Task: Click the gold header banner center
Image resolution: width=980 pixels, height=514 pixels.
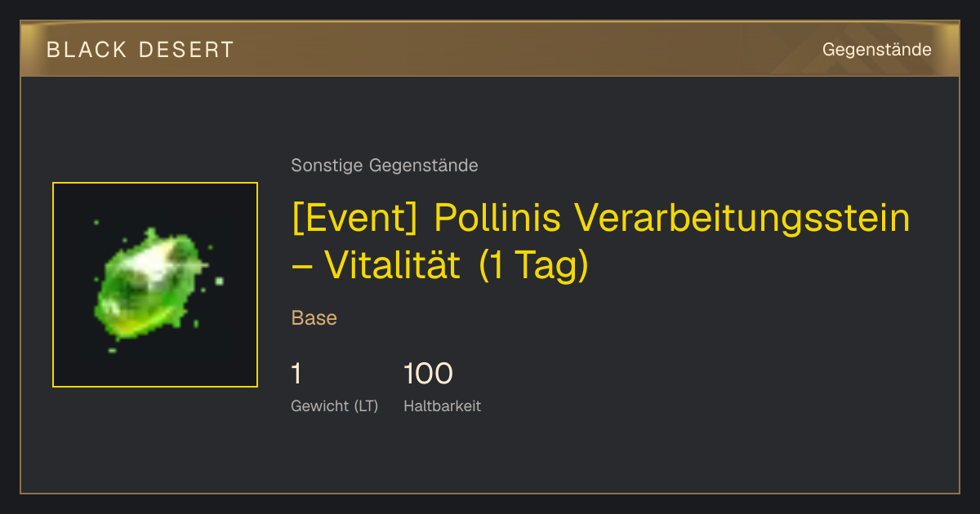Action: (x=490, y=49)
